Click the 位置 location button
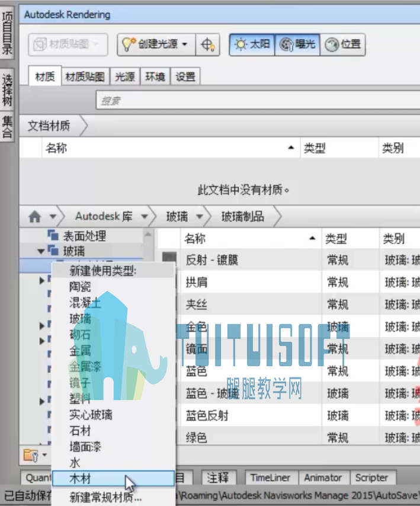The image size is (420, 506). coord(342,44)
